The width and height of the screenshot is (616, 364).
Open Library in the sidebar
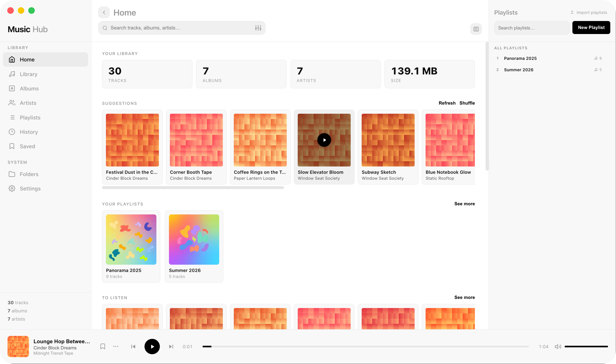click(45, 74)
